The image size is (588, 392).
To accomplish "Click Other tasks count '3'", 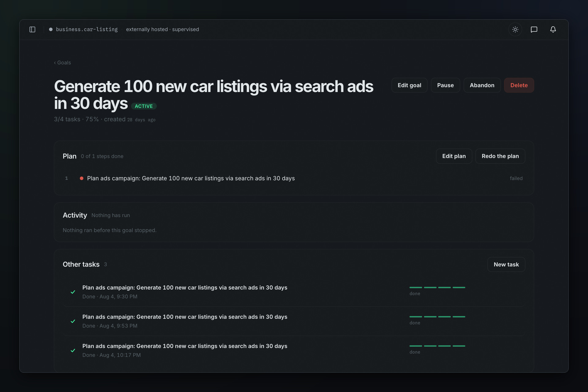I will click(x=105, y=265).
